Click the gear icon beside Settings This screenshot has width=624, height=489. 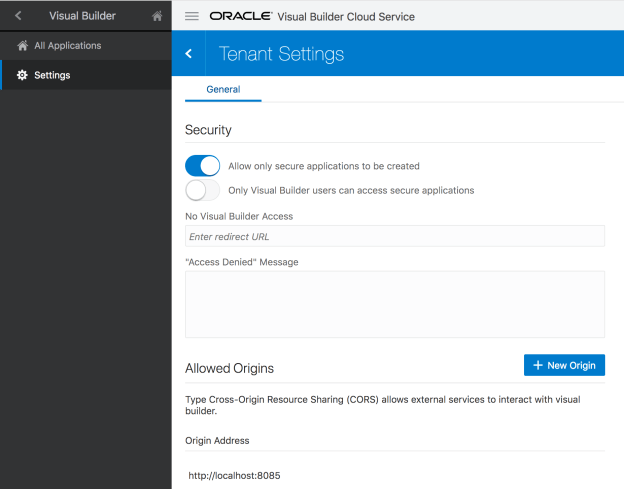pyautogui.click(x=22, y=75)
